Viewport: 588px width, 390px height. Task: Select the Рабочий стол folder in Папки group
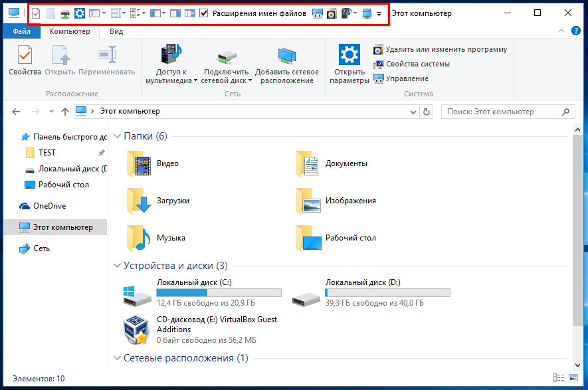336,238
